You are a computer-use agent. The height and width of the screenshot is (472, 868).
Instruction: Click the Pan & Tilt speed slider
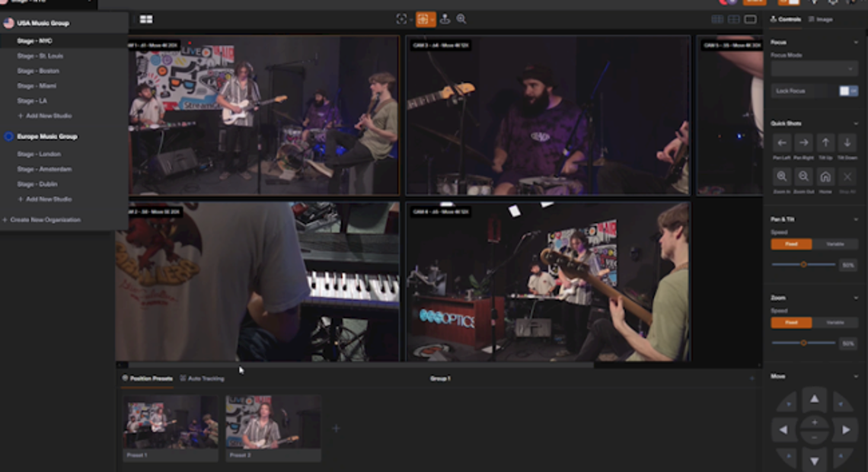pyautogui.click(x=803, y=265)
